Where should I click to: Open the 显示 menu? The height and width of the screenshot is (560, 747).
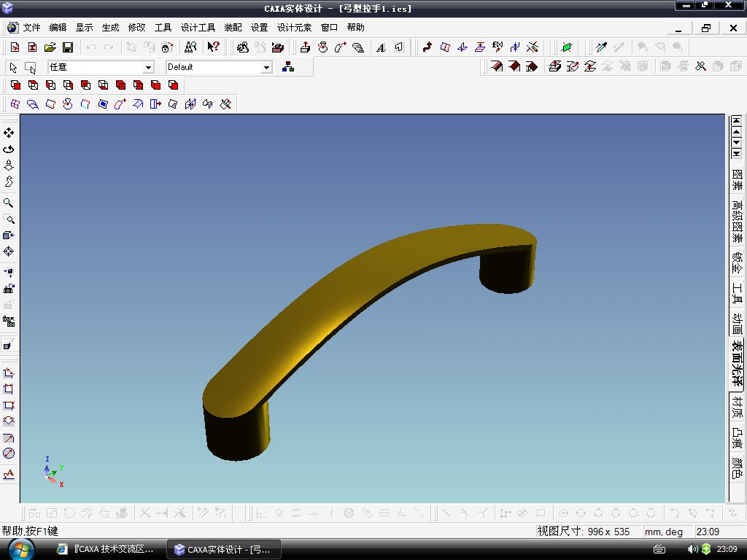click(x=85, y=28)
